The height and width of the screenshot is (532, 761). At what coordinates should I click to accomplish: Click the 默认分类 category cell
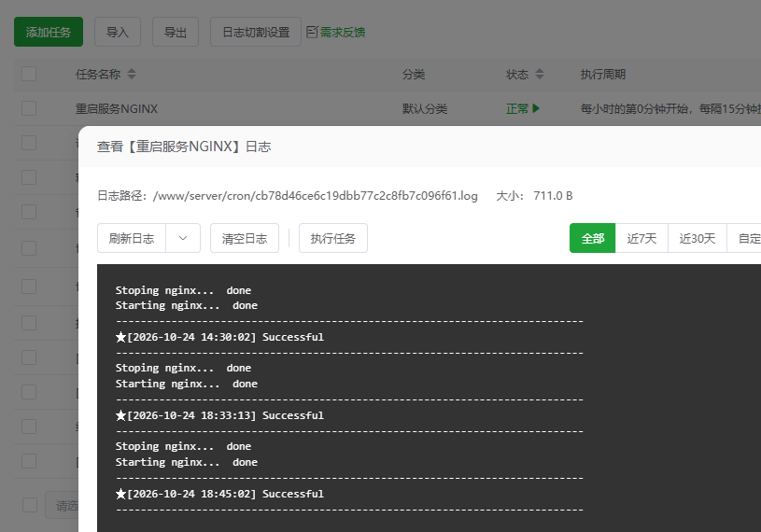(425, 108)
